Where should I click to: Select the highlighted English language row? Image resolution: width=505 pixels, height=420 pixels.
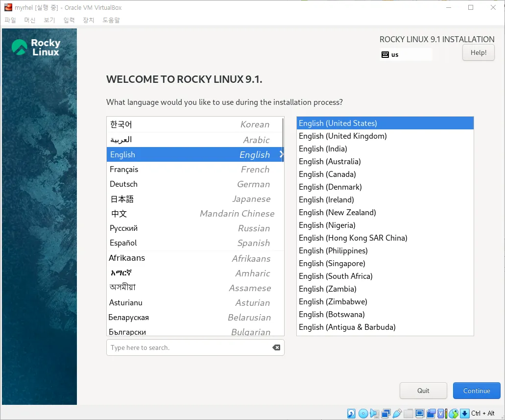(x=195, y=154)
